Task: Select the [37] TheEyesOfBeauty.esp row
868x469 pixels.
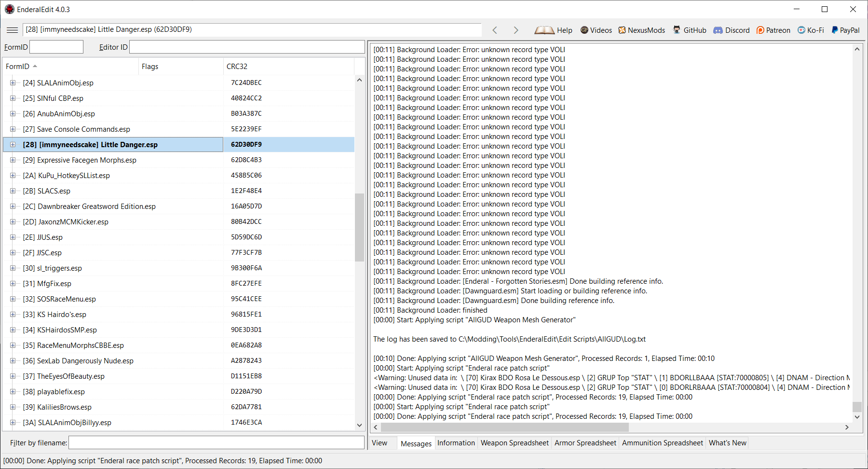Action: (x=179, y=376)
